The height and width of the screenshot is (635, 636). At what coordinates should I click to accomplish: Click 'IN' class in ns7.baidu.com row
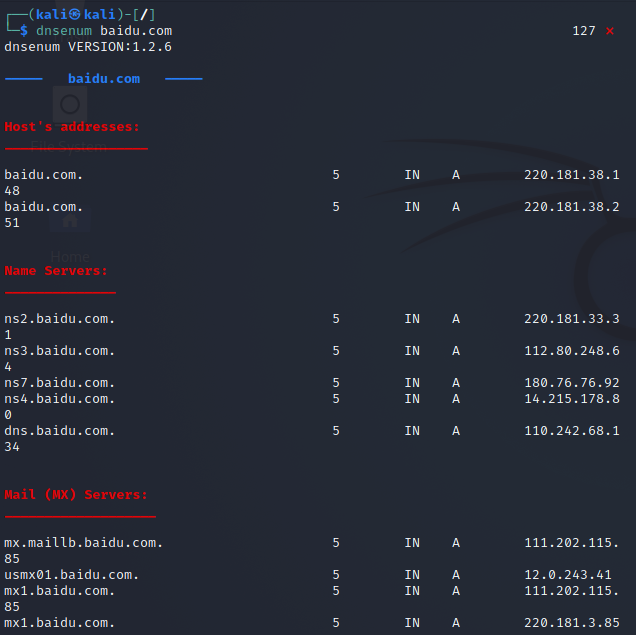[412, 383]
